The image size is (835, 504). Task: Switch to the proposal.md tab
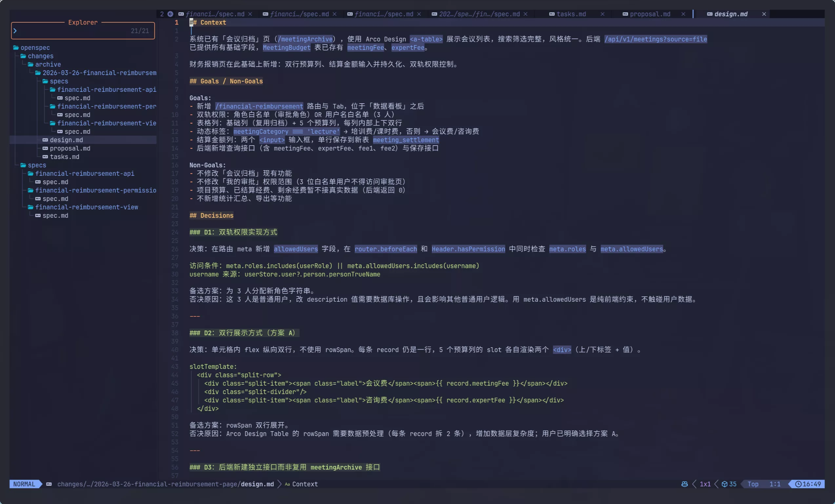[650, 14]
